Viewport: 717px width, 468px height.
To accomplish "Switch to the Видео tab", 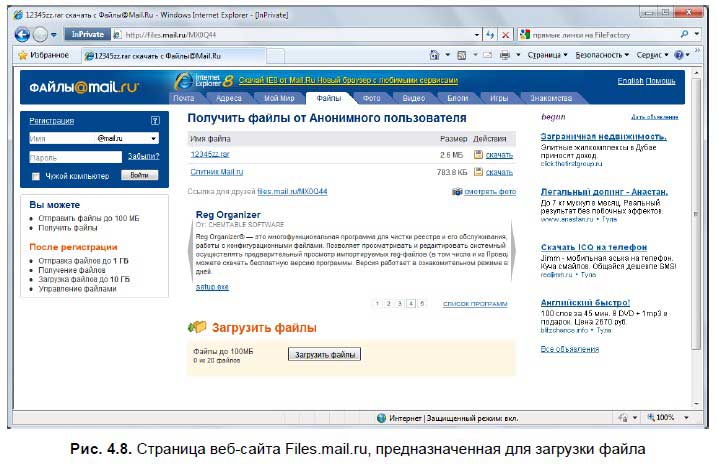I will [x=414, y=98].
